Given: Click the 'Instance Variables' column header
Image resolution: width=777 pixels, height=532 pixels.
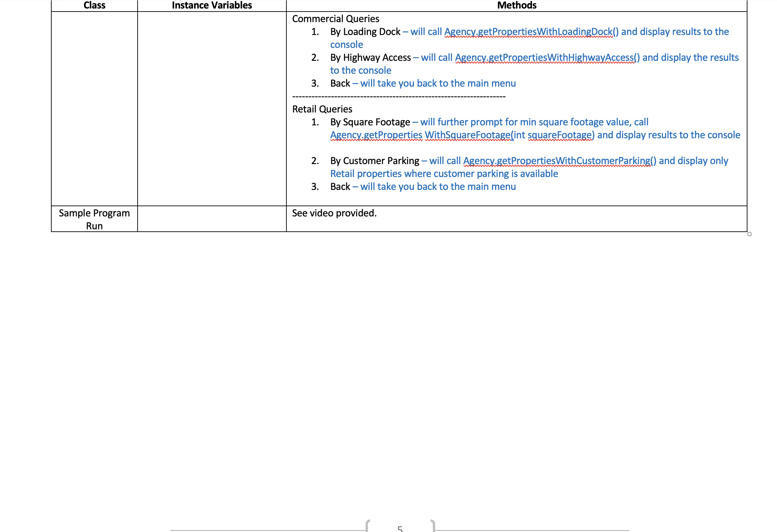Looking at the screenshot, I should pyautogui.click(x=212, y=5).
